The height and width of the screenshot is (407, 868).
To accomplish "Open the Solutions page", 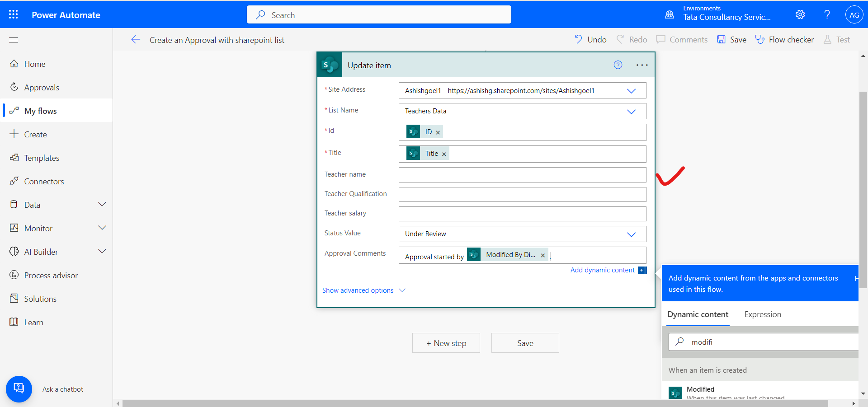I will pyautogui.click(x=39, y=299).
